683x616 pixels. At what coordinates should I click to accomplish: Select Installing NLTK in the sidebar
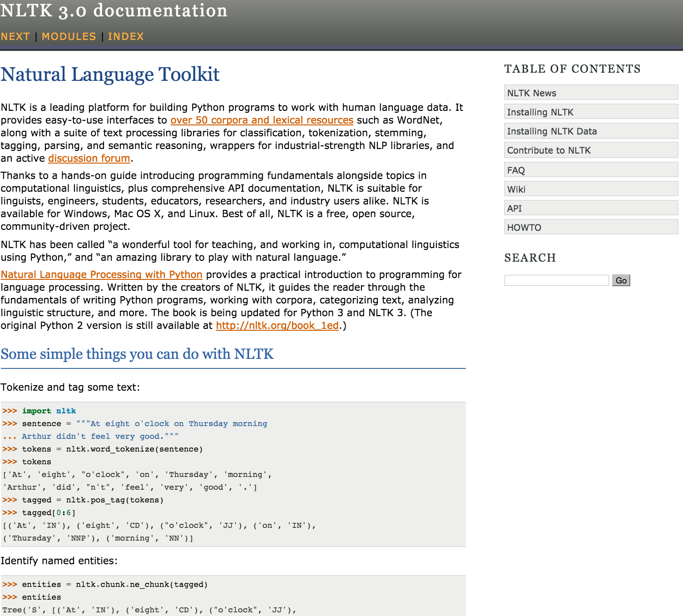click(x=540, y=112)
